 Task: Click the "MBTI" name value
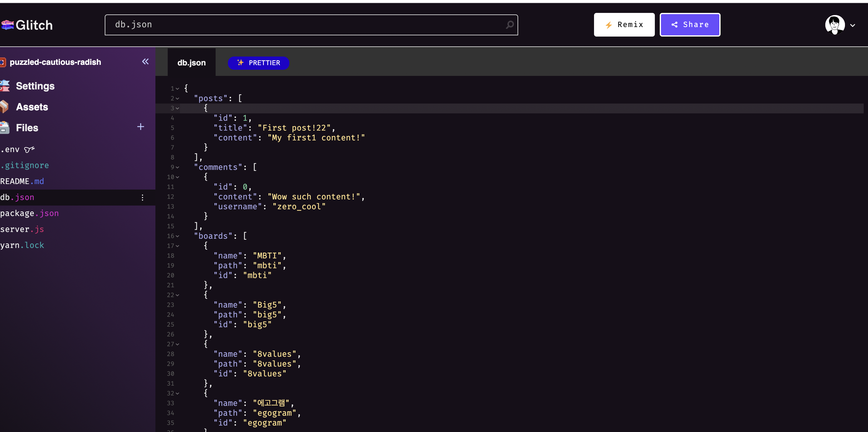(x=267, y=256)
